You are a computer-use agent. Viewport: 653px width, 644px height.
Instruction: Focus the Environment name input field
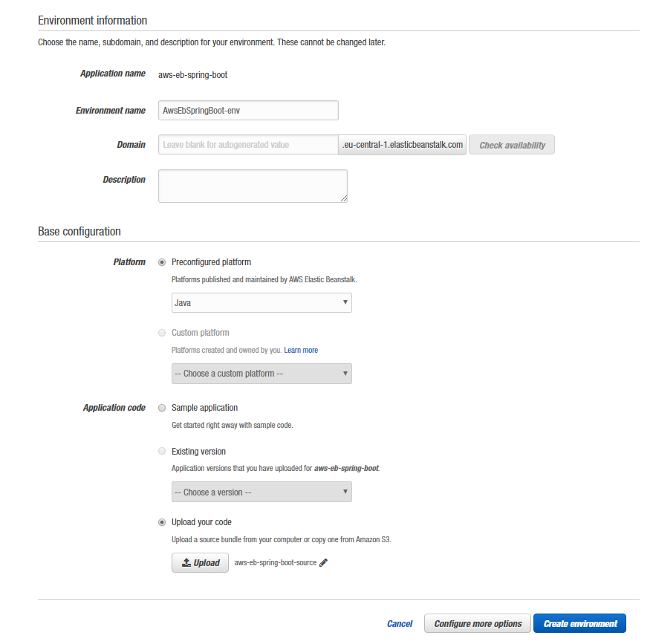[x=248, y=111]
